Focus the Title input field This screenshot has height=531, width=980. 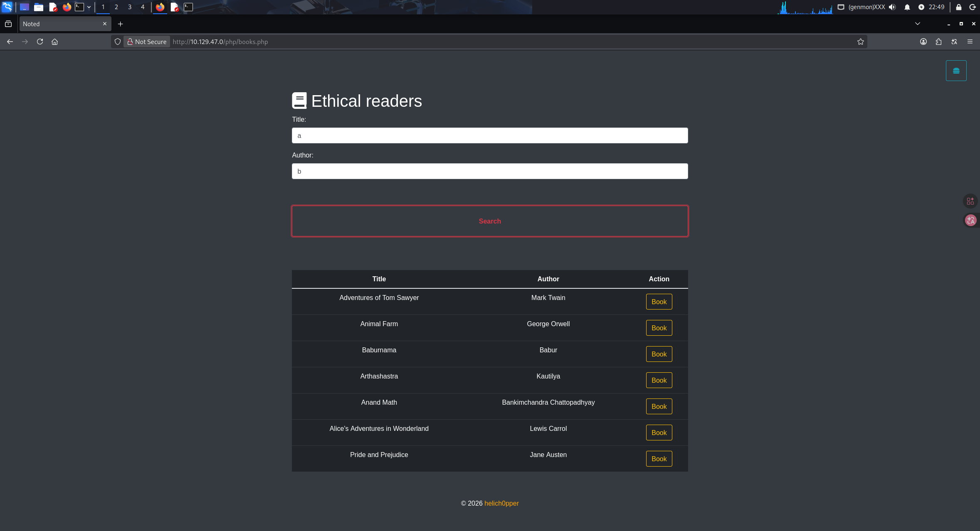[490, 135]
